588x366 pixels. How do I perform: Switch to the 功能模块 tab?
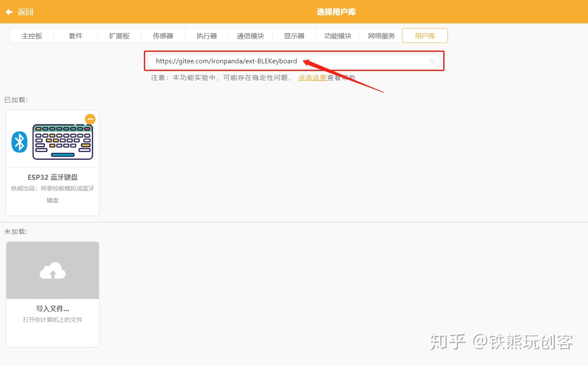pyautogui.click(x=338, y=36)
